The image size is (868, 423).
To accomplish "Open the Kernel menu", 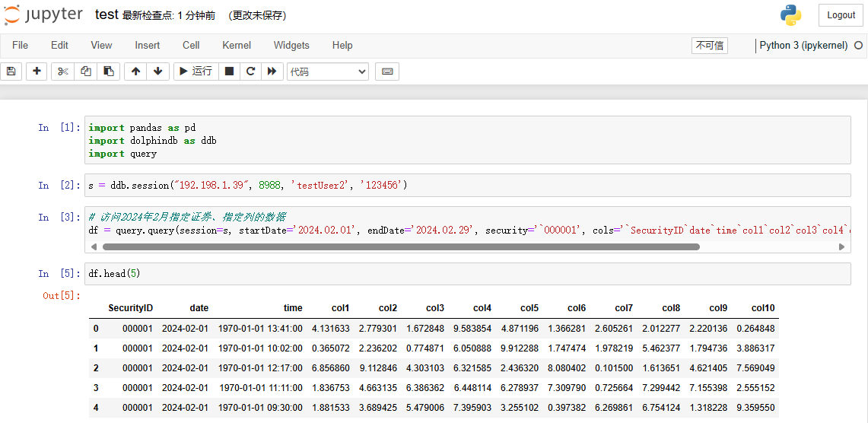I will coord(237,46).
